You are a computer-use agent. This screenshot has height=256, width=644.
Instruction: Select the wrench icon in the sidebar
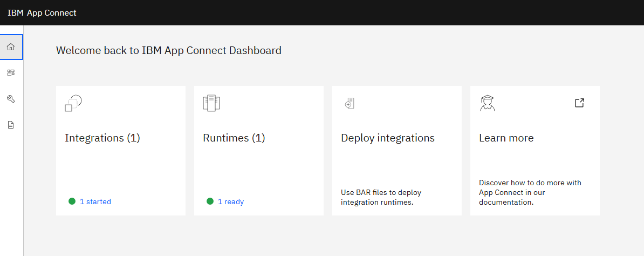pos(11,99)
